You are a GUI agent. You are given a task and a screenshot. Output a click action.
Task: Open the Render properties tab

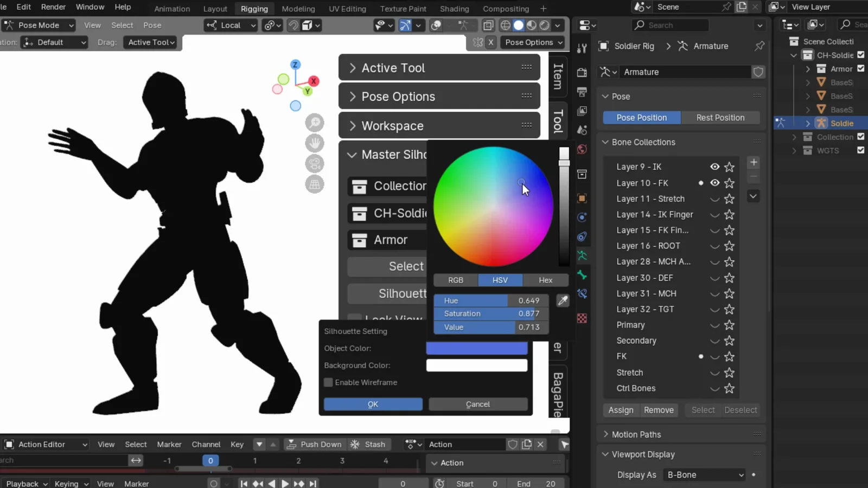[582, 73]
